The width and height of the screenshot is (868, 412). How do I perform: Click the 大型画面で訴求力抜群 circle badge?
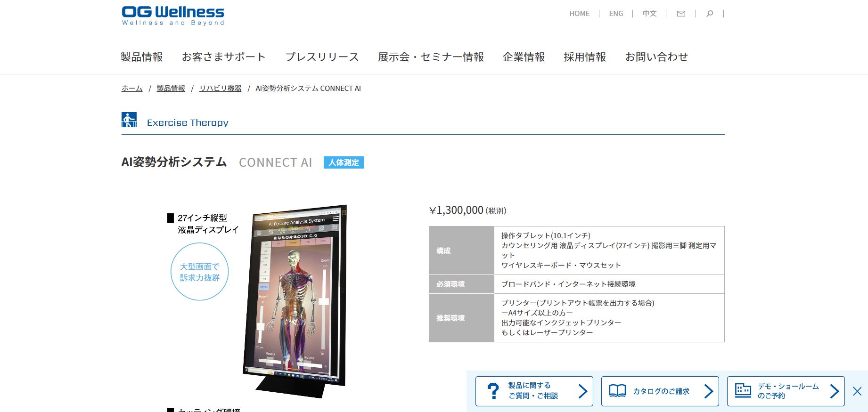pos(200,272)
